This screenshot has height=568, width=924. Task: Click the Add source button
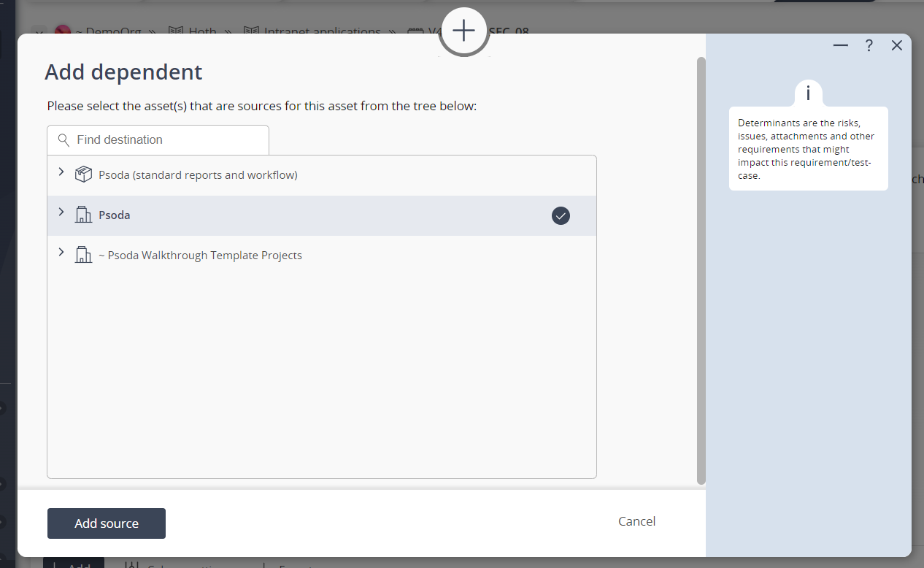pos(107,523)
